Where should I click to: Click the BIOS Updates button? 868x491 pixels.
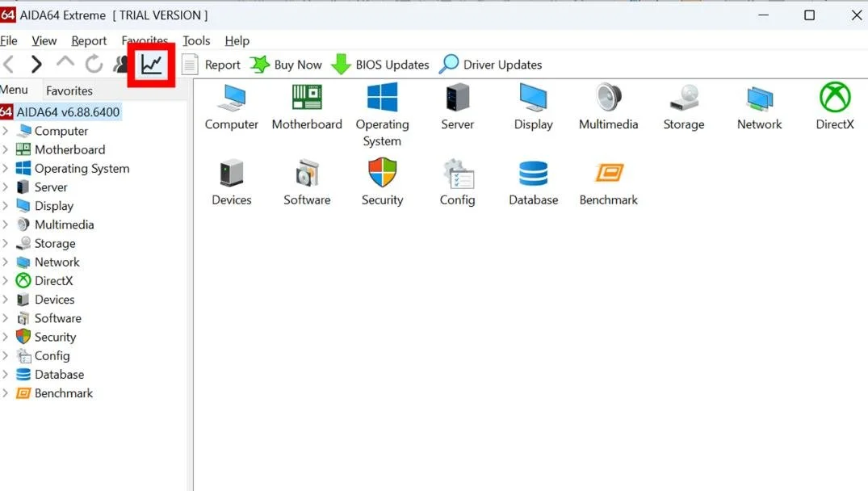point(380,65)
